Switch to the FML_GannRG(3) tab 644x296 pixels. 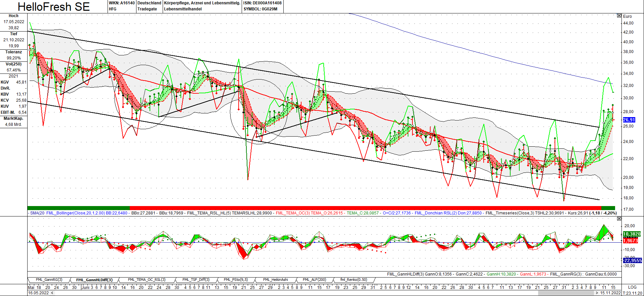pos(49,280)
